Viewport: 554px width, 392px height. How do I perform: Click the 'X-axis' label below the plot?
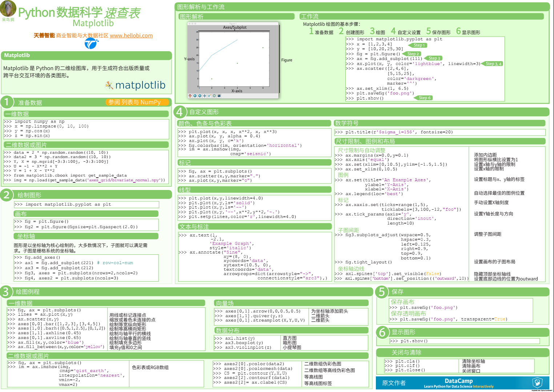[237, 91]
